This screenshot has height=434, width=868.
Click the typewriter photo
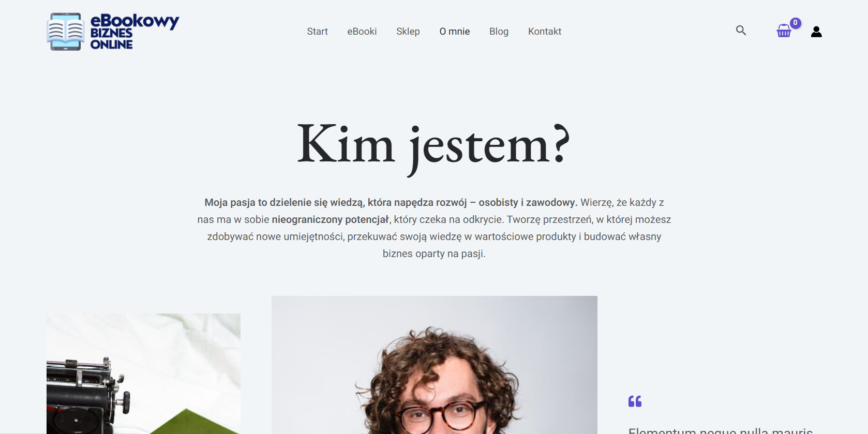pos(143,373)
